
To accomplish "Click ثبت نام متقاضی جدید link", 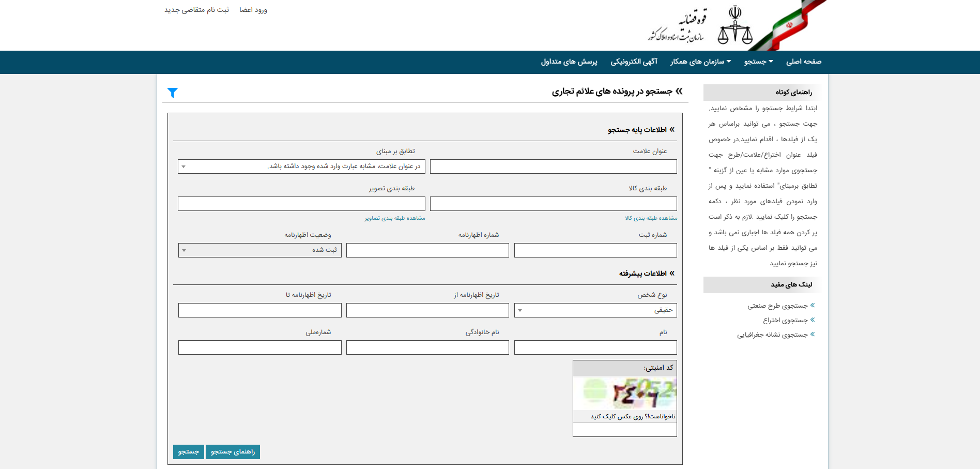I will (x=196, y=10).
